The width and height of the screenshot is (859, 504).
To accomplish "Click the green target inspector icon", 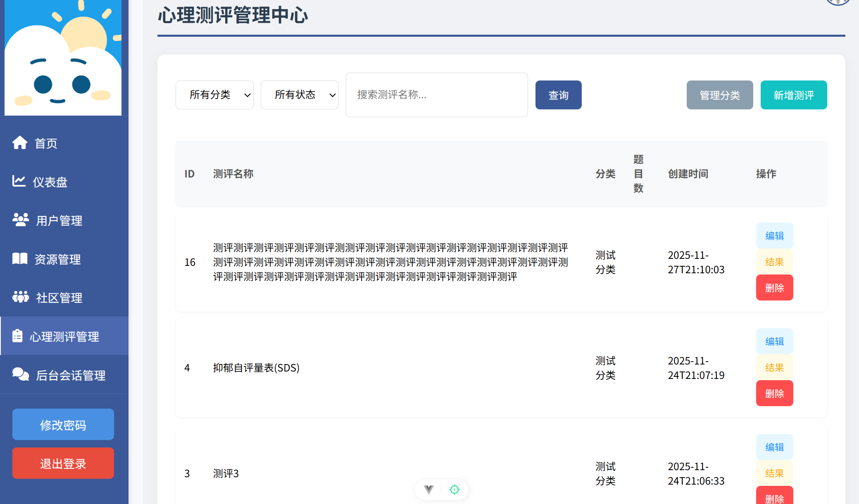I will click(454, 490).
